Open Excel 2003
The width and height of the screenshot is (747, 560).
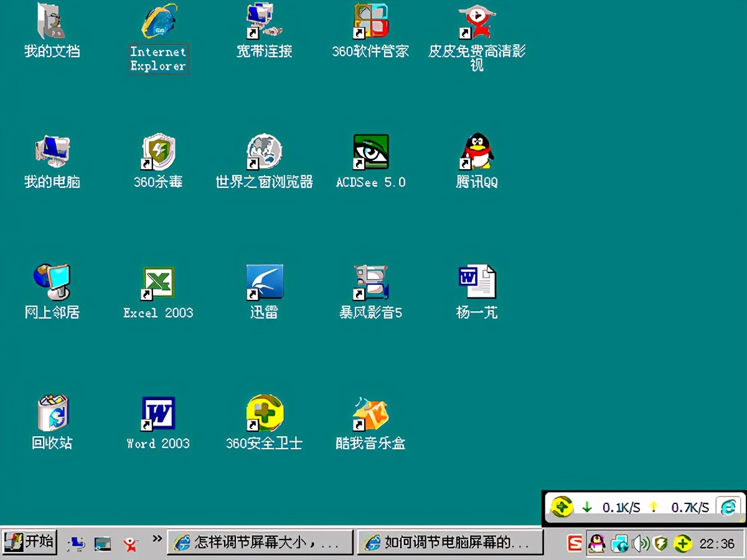point(158,280)
